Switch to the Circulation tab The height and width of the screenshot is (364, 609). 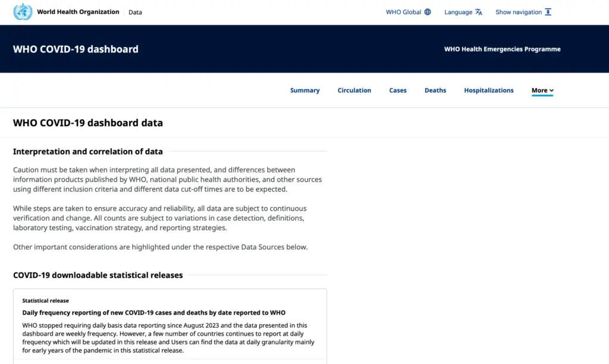(x=354, y=90)
